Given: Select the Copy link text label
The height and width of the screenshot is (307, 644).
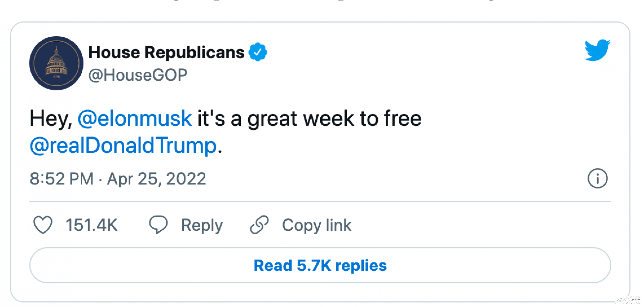Looking at the screenshot, I should click(317, 225).
